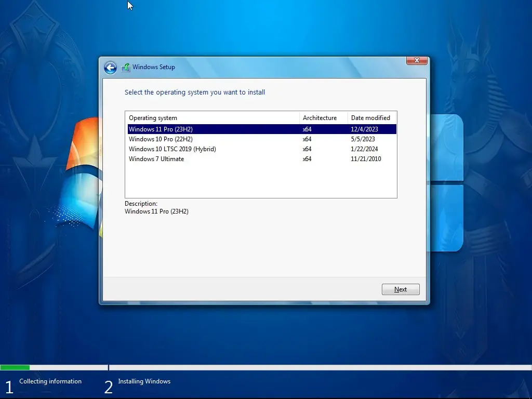Select Windows 11 Pro (23H2) in list
This screenshot has height=399, width=532.
click(161, 129)
